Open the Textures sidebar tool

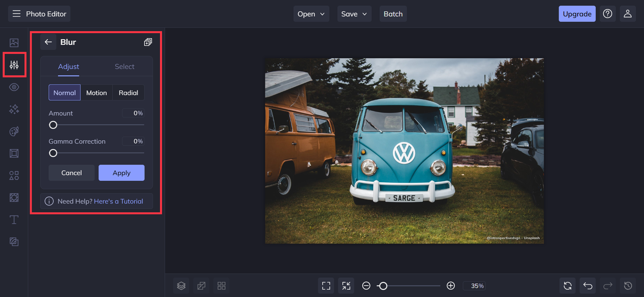click(x=14, y=197)
